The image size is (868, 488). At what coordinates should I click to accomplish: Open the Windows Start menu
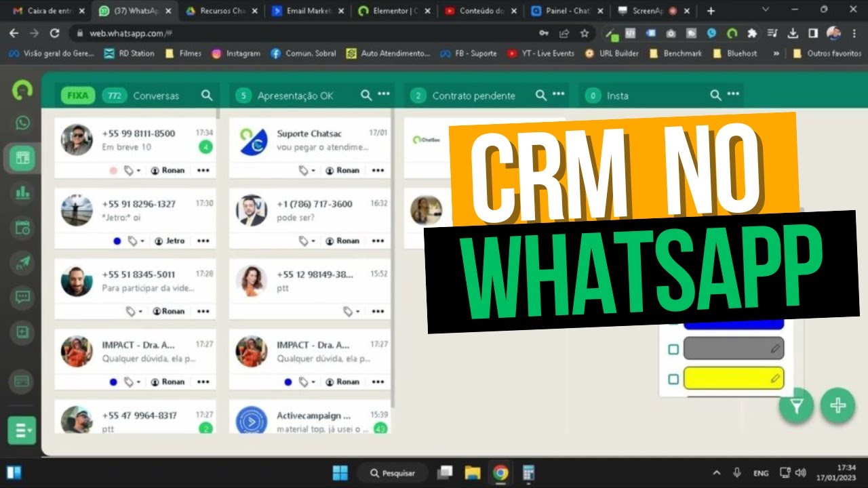click(x=340, y=472)
